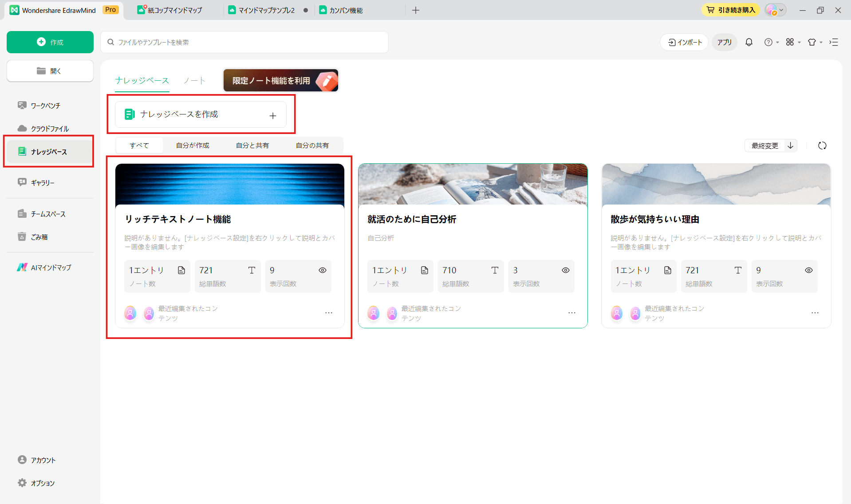
Task: Collapse the navigation with the list icon
Action: point(834,42)
